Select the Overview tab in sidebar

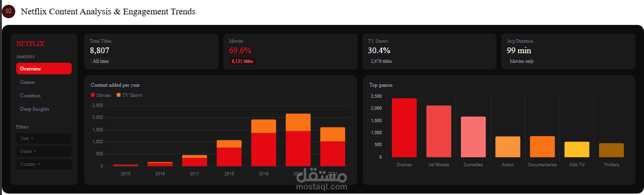[x=44, y=69]
